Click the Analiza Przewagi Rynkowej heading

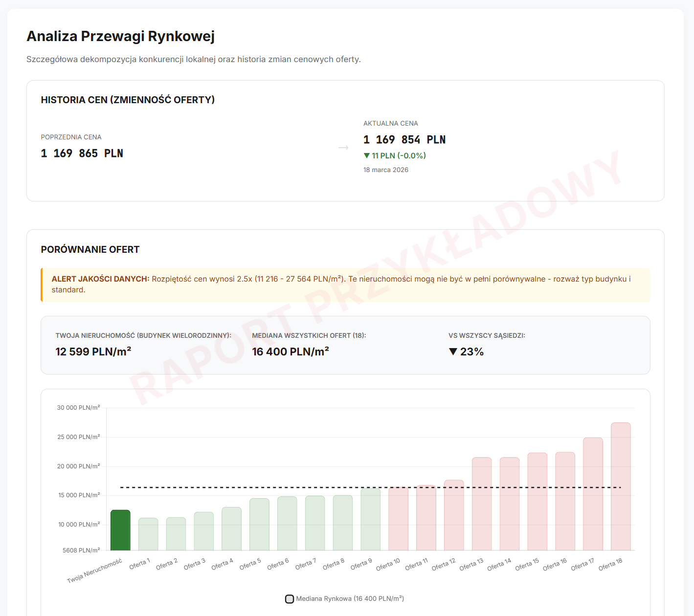pyautogui.click(x=121, y=36)
